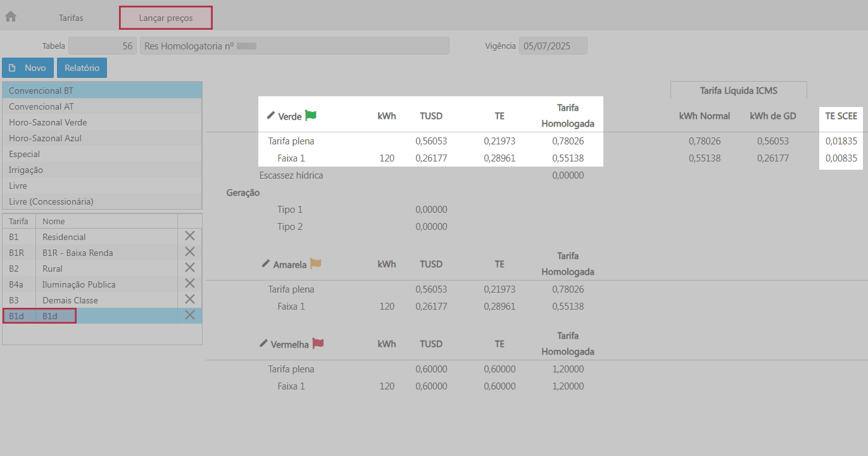Click the Tabela number field
The width and height of the screenshot is (868, 456).
(x=102, y=46)
